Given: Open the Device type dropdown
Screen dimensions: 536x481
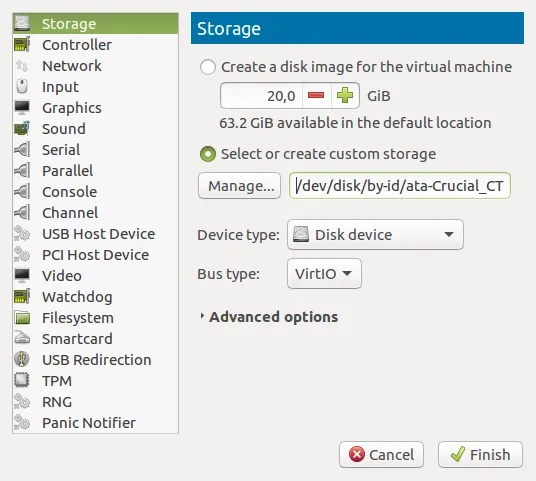Looking at the screenshot, I should pos(375,235).
